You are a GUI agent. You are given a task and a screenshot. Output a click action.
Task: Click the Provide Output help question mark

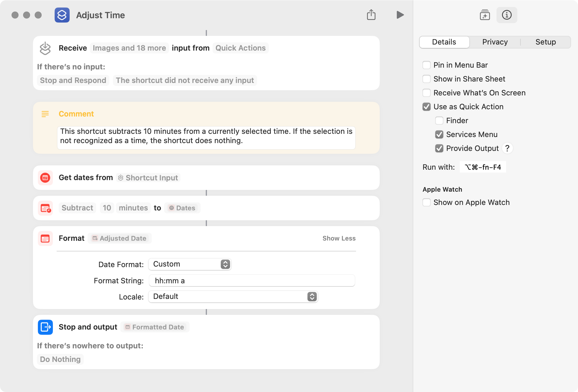[507, 148]
